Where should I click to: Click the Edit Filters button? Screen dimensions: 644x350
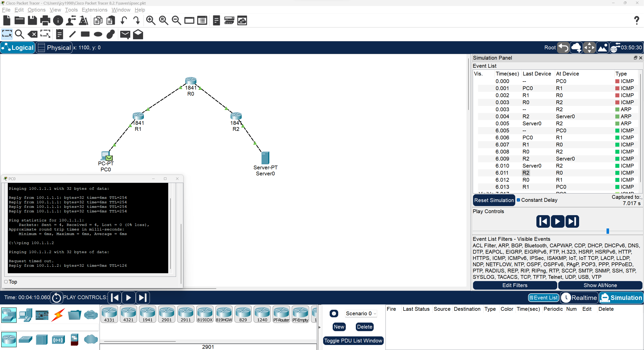click(515, 285)
